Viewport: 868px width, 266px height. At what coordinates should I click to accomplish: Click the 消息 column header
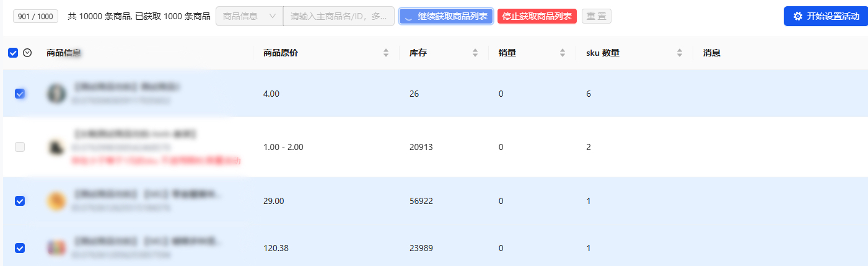pyautogui.click(x=712, y=53)
